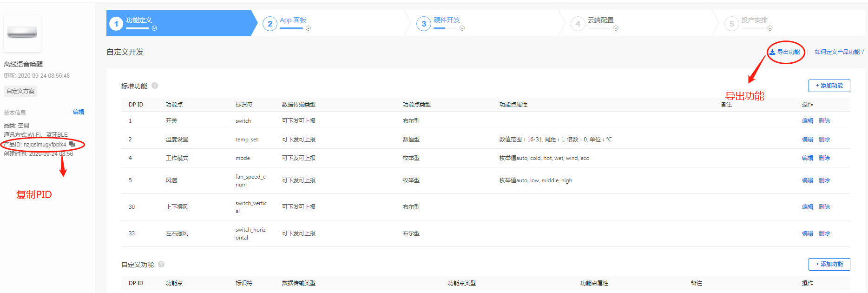Select DP ID 33 cell
This screenshot has width=868, height=293.
tap(132, 233)
